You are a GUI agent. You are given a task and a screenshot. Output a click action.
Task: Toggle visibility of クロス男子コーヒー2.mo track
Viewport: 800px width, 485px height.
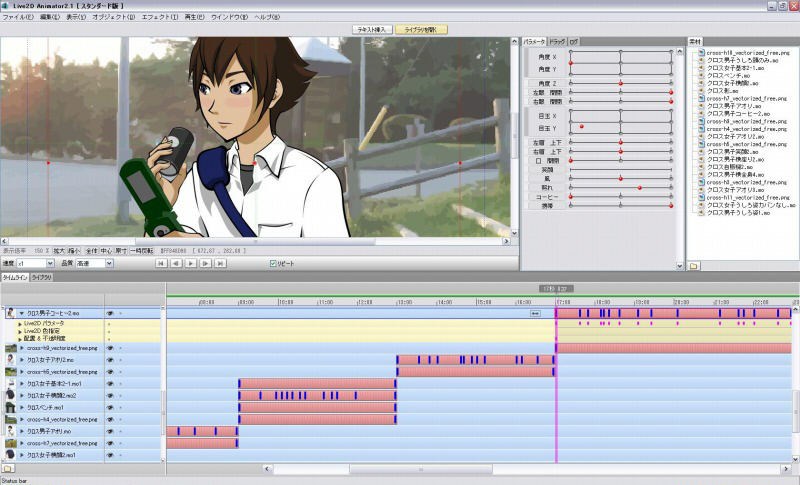(109, 313)
